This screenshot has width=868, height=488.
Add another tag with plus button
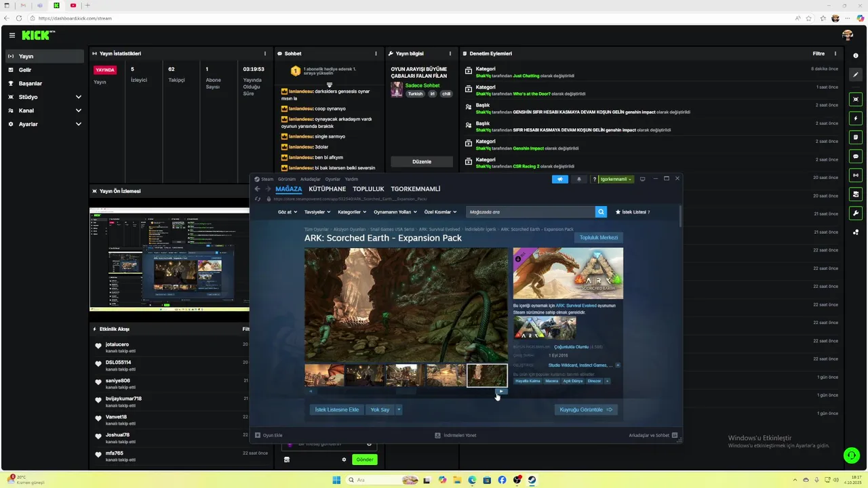(607, 381)
